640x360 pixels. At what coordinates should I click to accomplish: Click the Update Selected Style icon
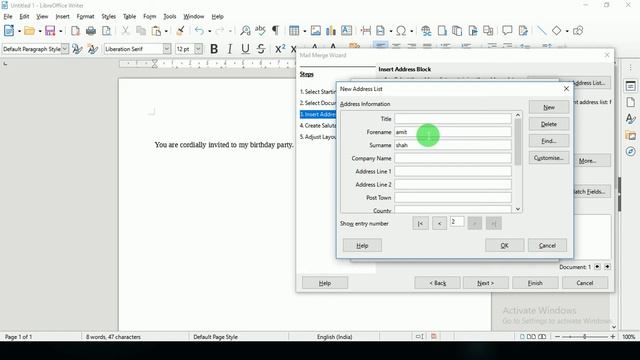pos(77,49)
